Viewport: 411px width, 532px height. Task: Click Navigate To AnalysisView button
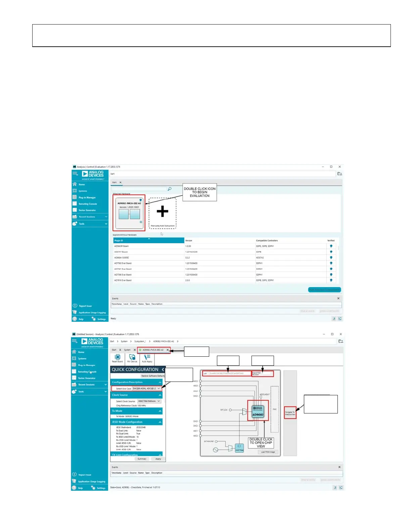click(x=290, y=412)
